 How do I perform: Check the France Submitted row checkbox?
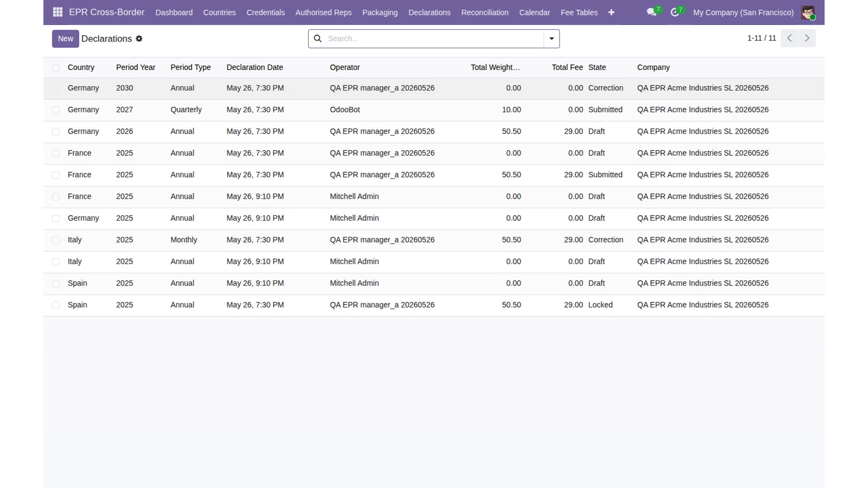click(x=56, y=175)
